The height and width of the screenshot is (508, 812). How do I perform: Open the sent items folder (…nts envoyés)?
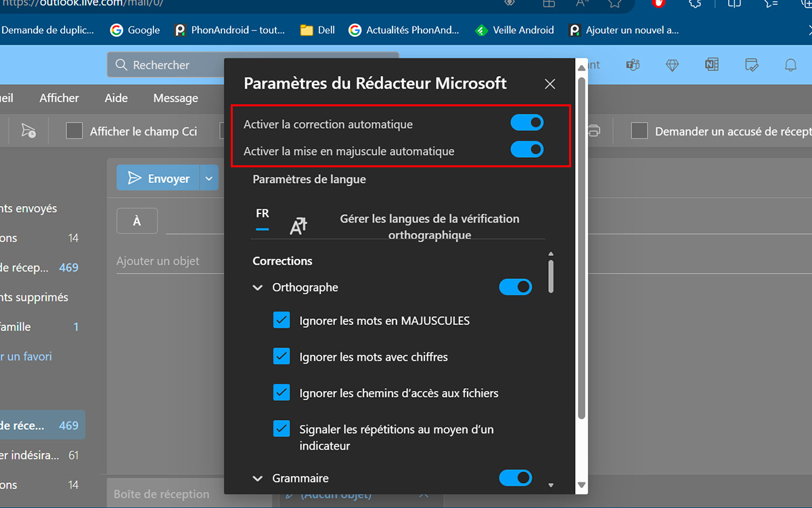click(29, 208)
